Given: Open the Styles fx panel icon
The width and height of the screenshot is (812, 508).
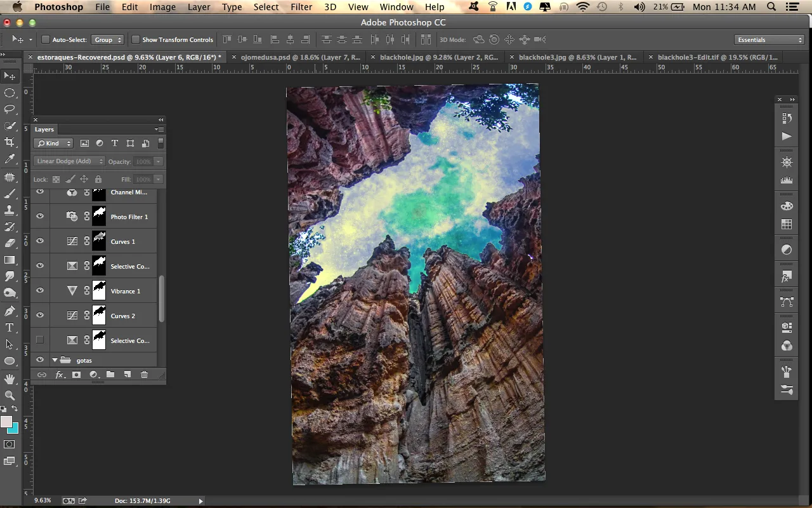Looking at the screenshot, I should (787, 277).
